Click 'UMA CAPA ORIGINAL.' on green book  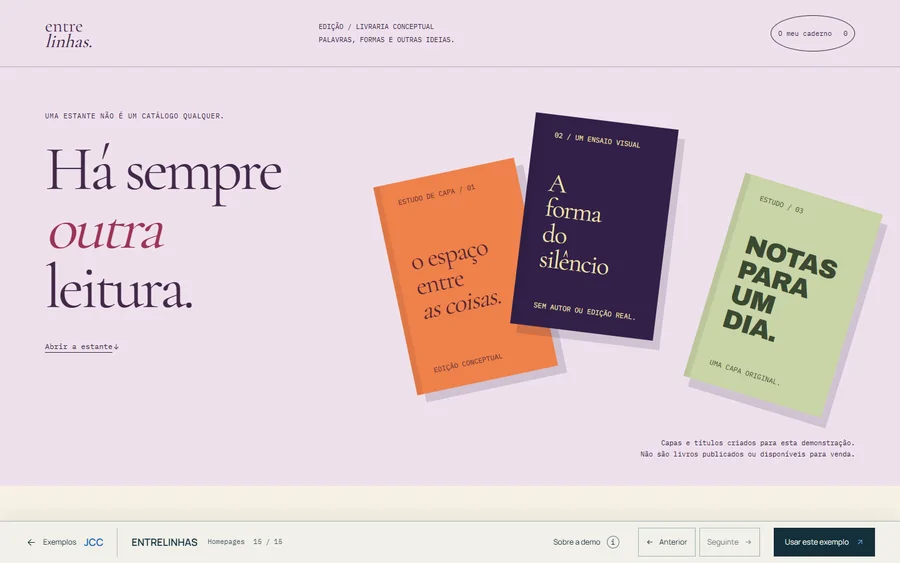[x=744, y=373]
